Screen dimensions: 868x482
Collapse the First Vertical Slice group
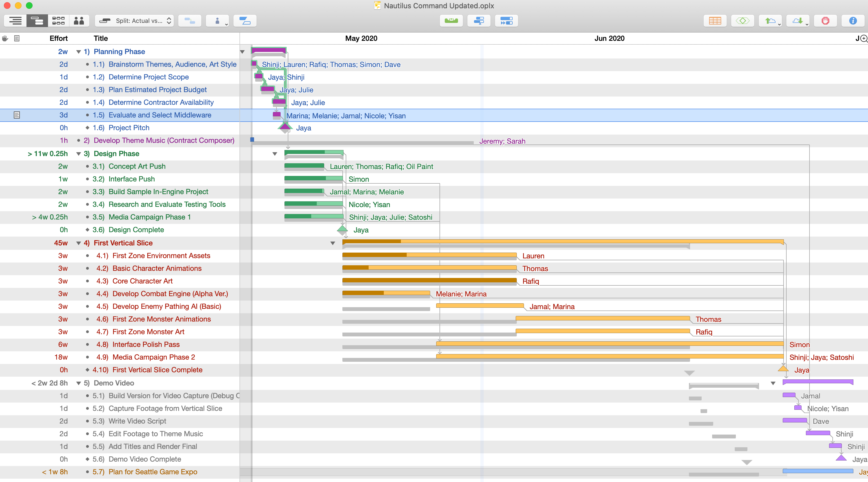tap(78, 243)
